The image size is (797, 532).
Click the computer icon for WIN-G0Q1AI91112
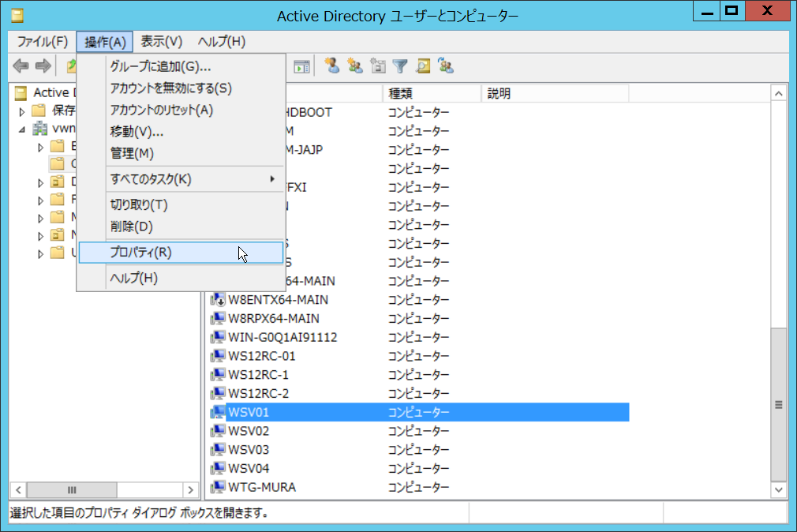[x=218, y=337]
